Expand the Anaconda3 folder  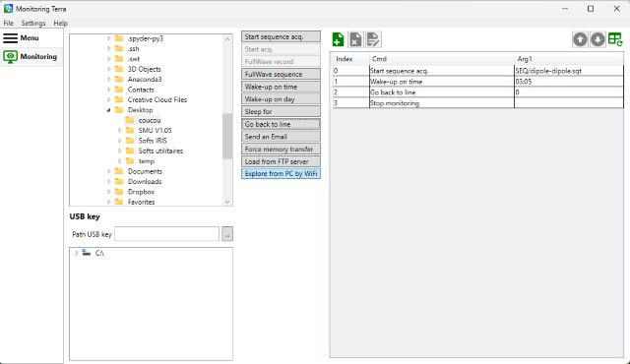tap(109, 80)
